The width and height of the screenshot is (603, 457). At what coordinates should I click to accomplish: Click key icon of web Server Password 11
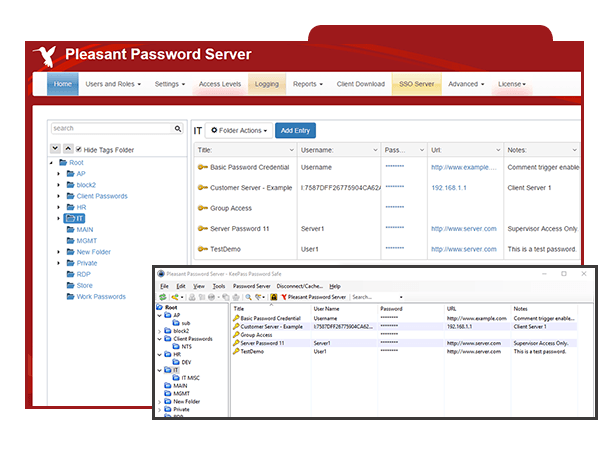[203, 228]
